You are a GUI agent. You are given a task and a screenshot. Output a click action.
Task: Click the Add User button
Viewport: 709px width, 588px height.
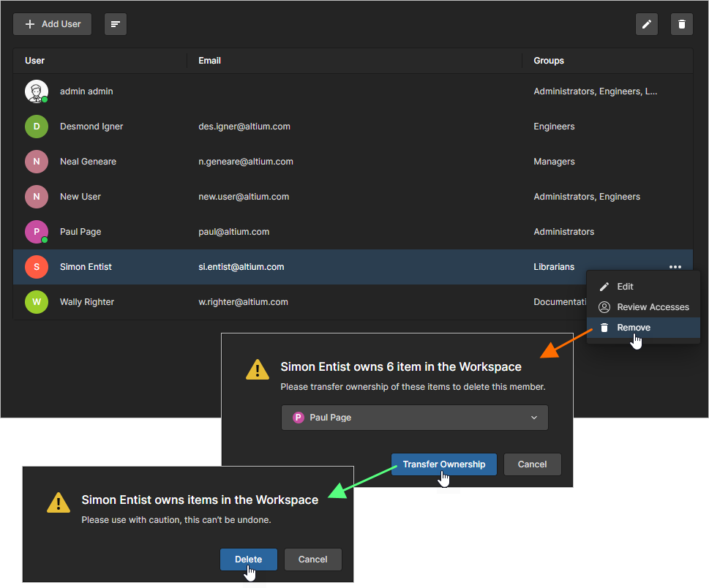[x=52, y=24]
